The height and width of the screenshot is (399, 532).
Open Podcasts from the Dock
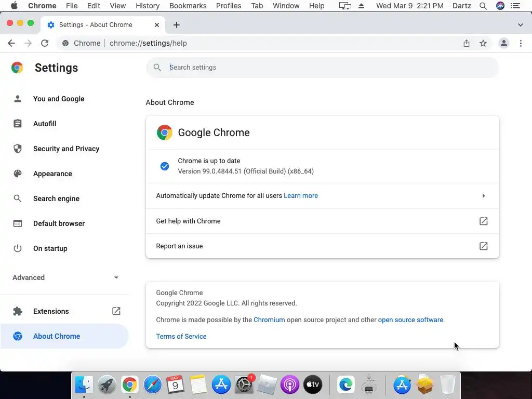click(290, 384)
